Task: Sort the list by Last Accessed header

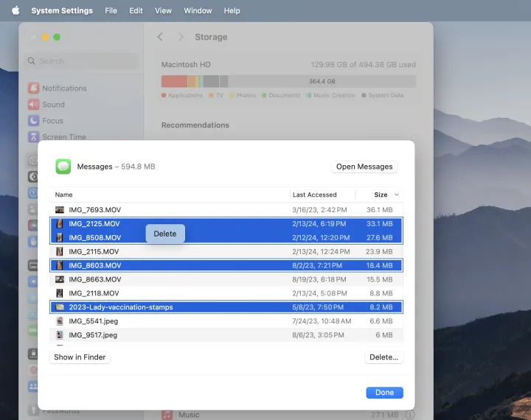Action: point(314,195)
